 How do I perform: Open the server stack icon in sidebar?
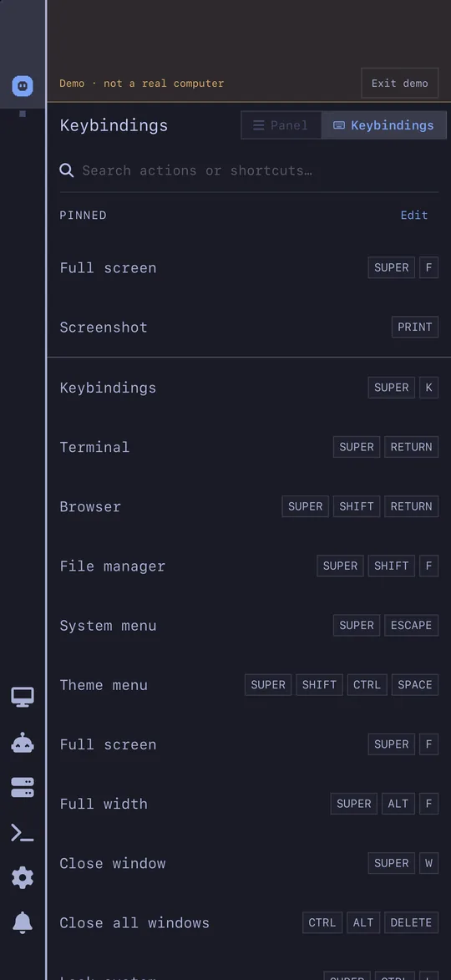(x=23, y=788)
